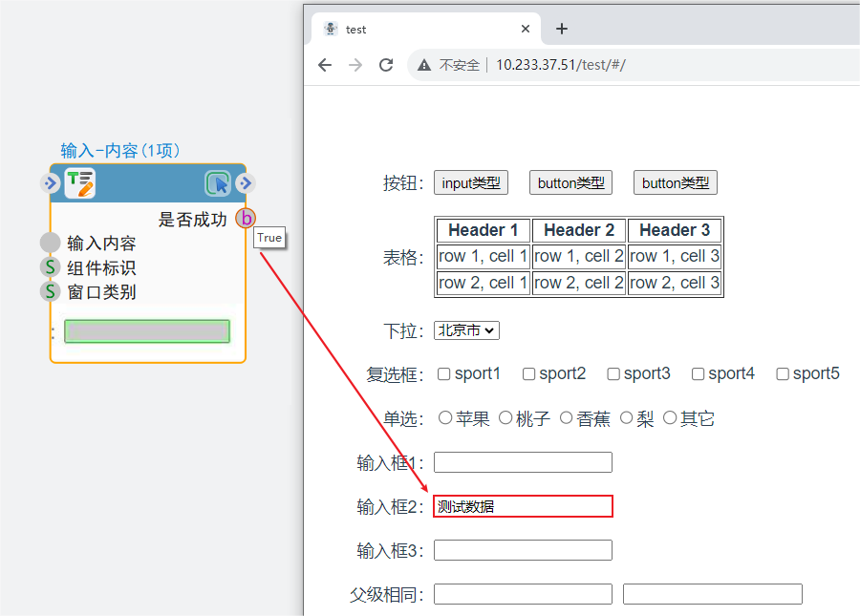Image resolution: width=860 pixels, height=616 pixels.
Task: Reload the page with the refresh button
Action: [x=386, y=65]
